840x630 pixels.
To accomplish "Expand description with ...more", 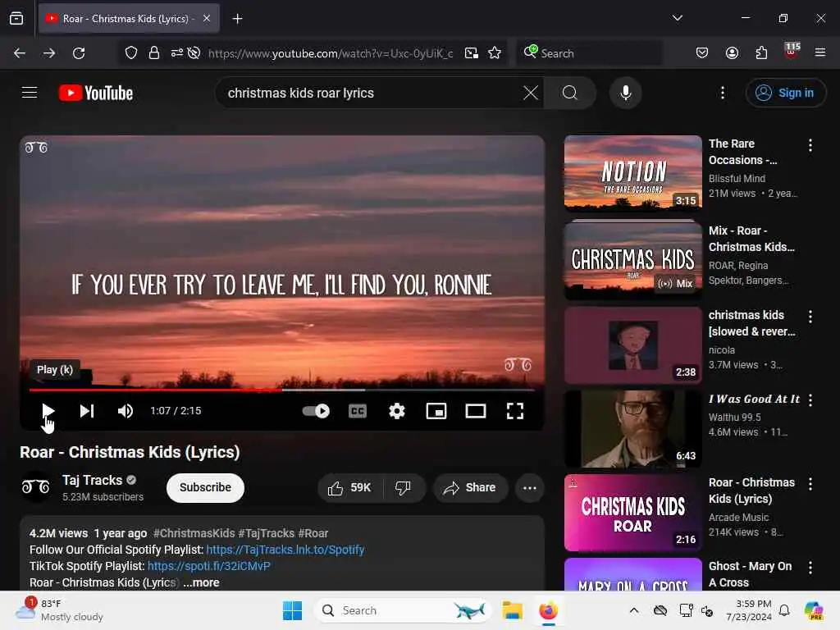I will coord(202,582).
